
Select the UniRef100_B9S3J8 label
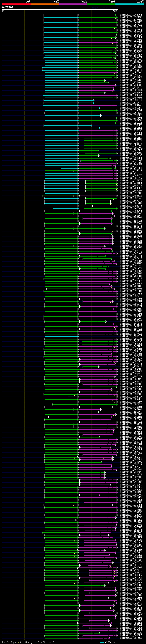click(x=131, y=75)
